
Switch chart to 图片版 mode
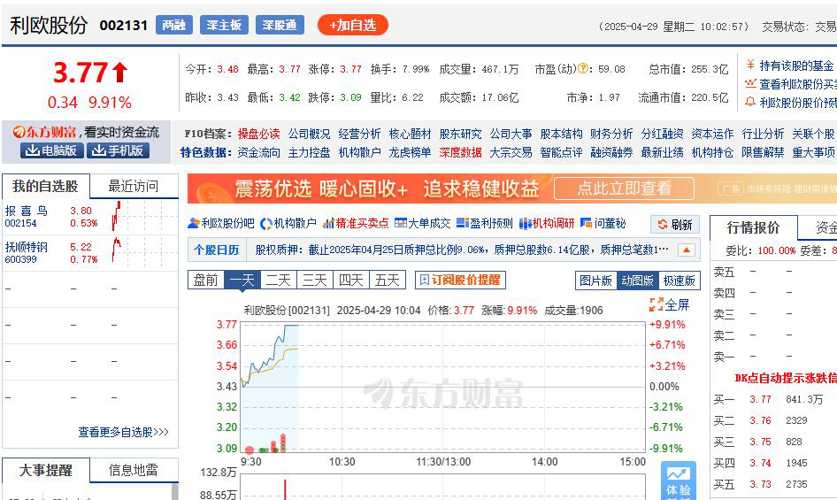[x=596, y=281]
